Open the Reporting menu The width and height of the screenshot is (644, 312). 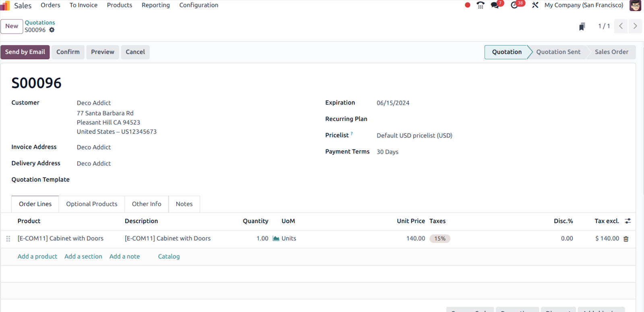point(156,5)
